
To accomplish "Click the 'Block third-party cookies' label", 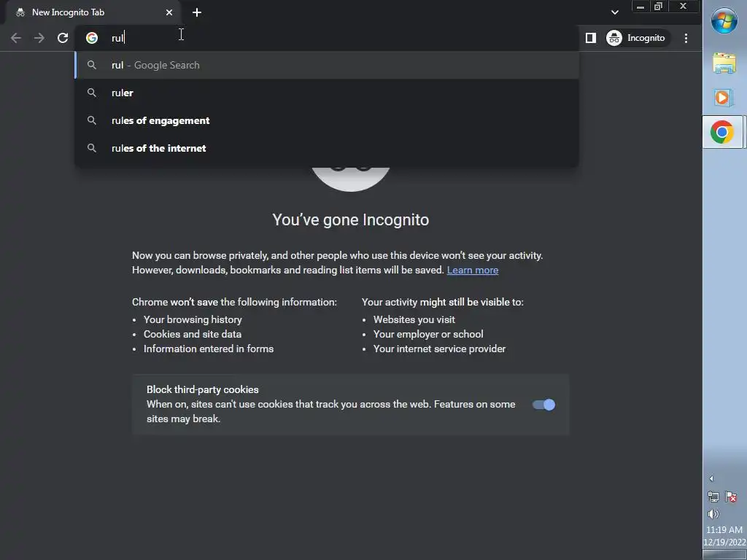I will [203, 389].
